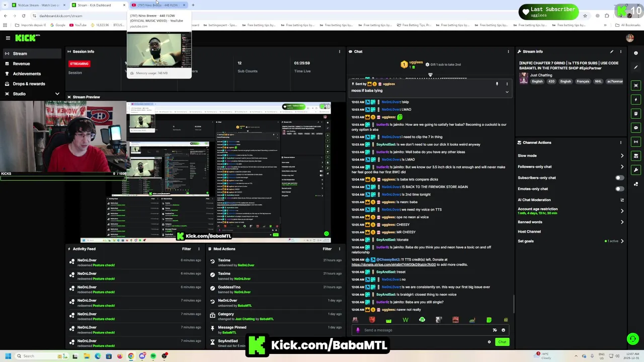
Task: Open YouTube bookmark in bookmarks bar
Action: point(77,25)
